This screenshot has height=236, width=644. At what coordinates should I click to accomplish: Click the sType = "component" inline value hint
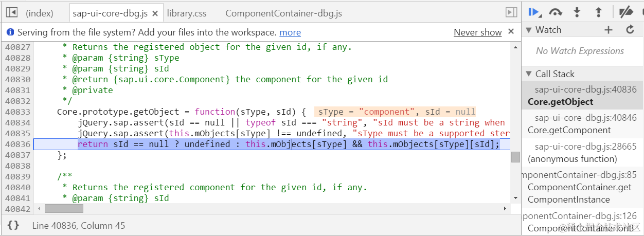(368, 112)
